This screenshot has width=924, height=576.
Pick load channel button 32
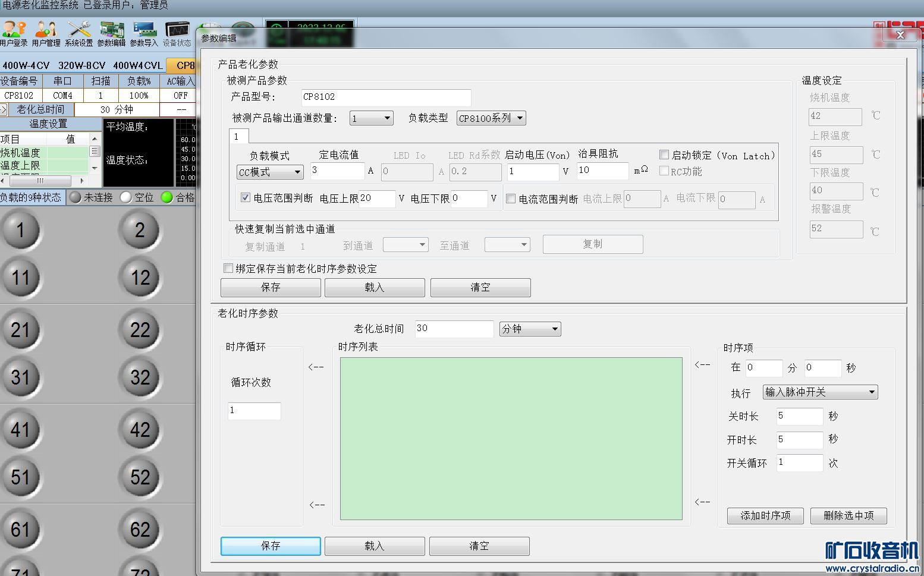click(x=140, y=377)
